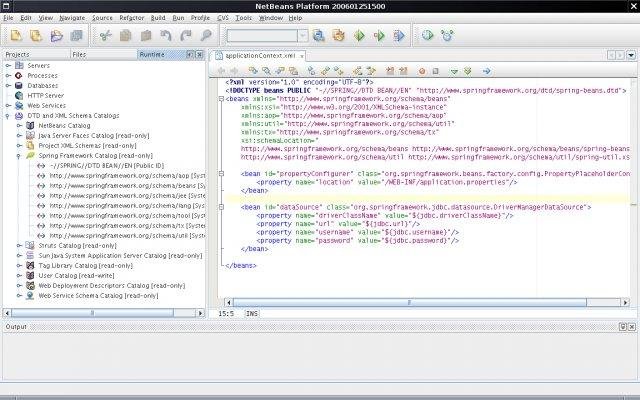Click the XSL Transformation blue arrow icon
The width and height of the screenshot is (640, 400).
click(487, 71)
